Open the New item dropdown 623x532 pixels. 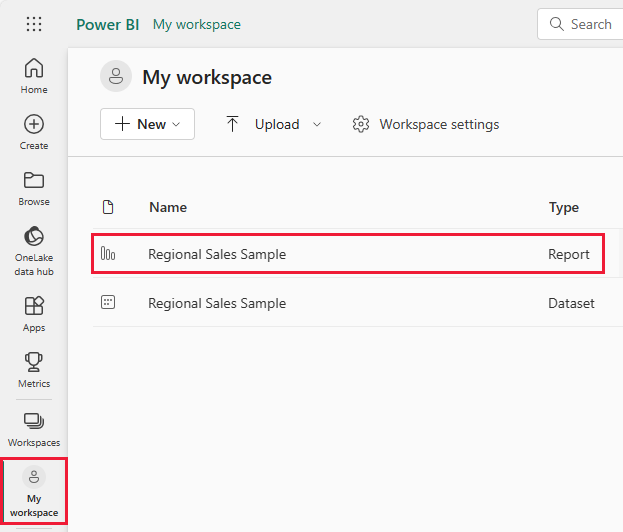147,124
